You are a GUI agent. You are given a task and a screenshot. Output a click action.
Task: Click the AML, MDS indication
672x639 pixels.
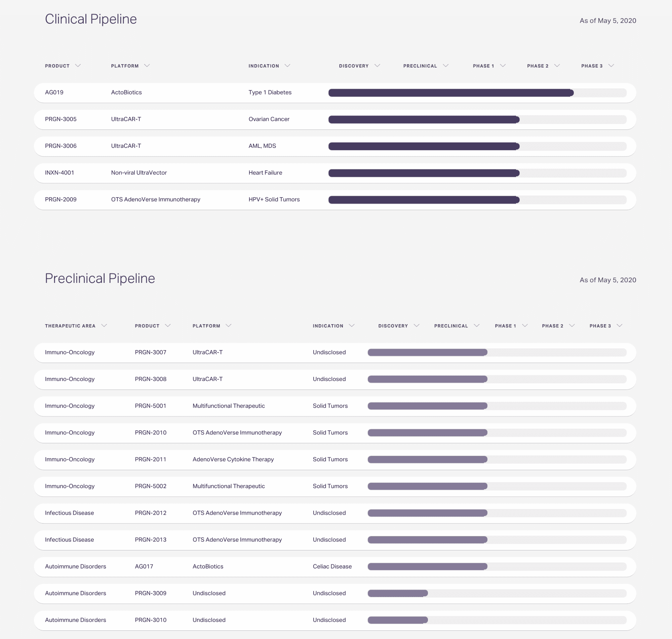263,146
